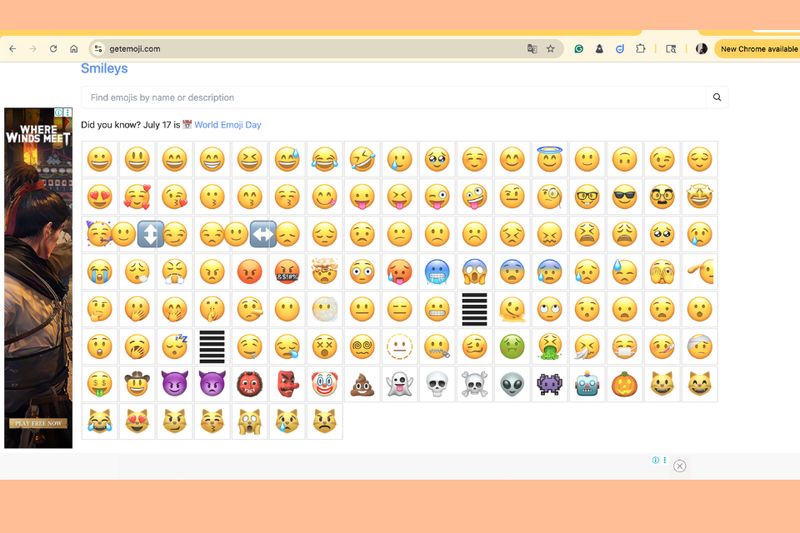Select the blue cold face emoji
Screen dimensions: 800x533
(437, 272)
